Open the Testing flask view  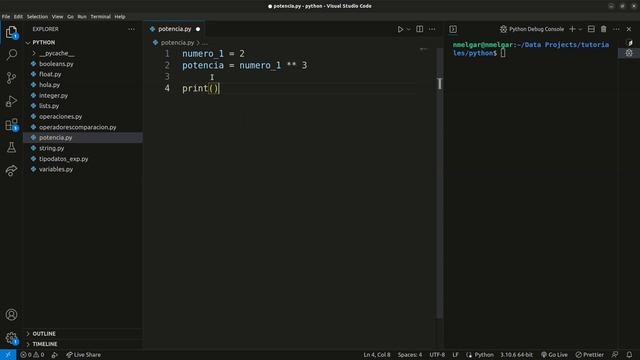(x=11, y=147)
